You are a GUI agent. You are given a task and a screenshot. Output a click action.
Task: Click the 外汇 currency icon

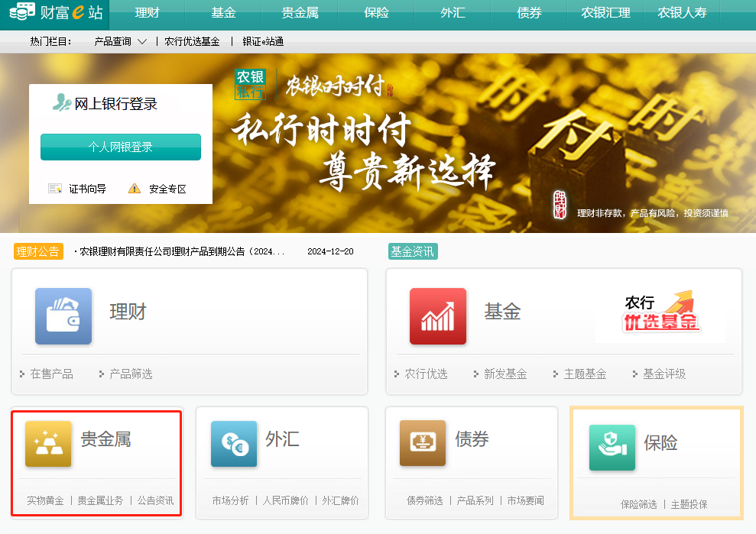point(234,444)
